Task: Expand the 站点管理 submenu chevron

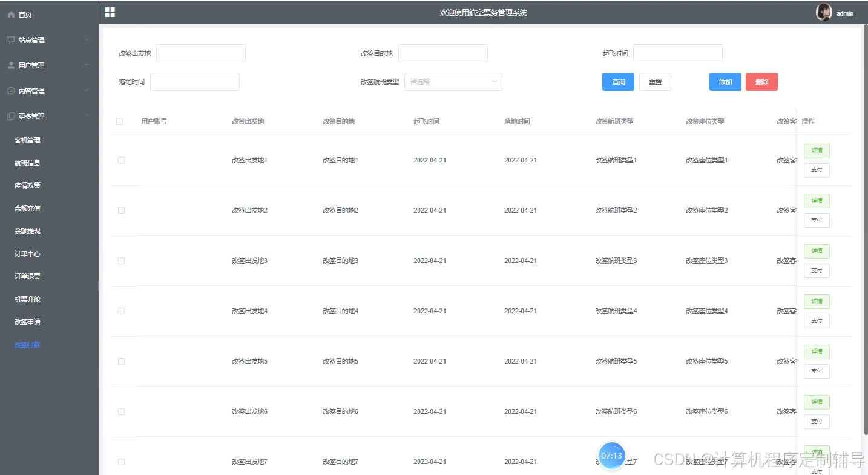Action: tap(87, 39)
